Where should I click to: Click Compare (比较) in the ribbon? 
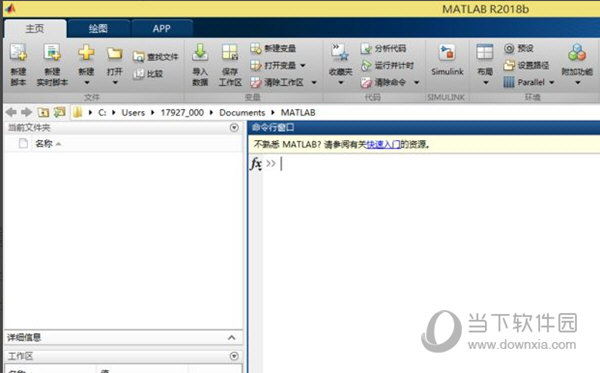(x=148, y=73)
